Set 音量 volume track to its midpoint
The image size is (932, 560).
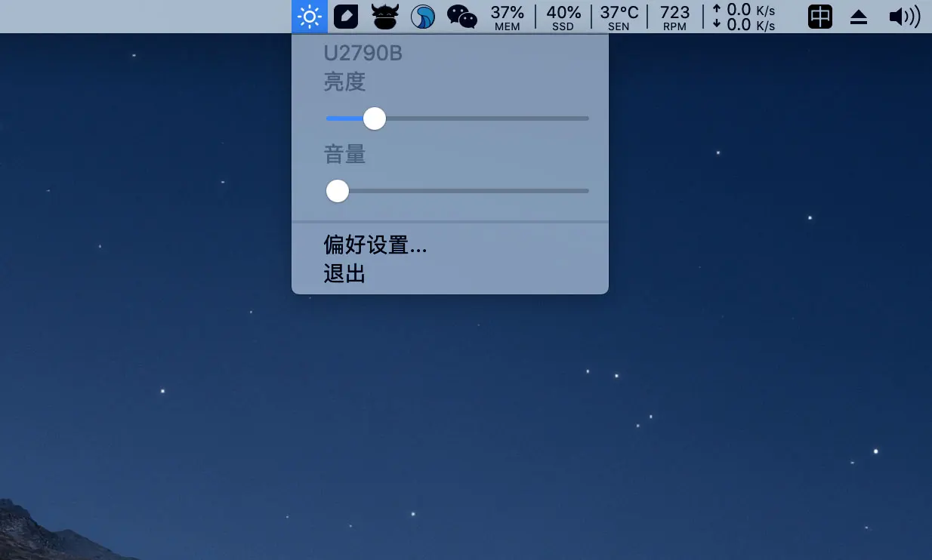[x=458, y=191]
